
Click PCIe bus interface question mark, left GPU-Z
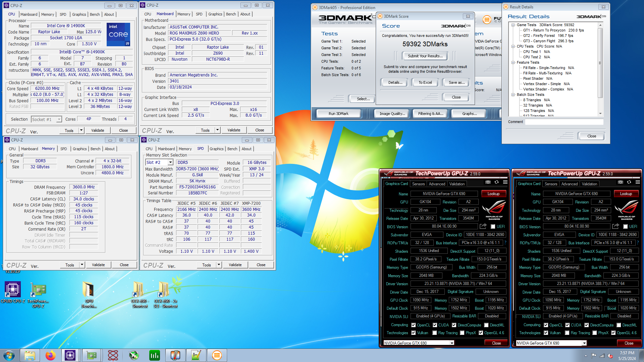coord(505,243)
